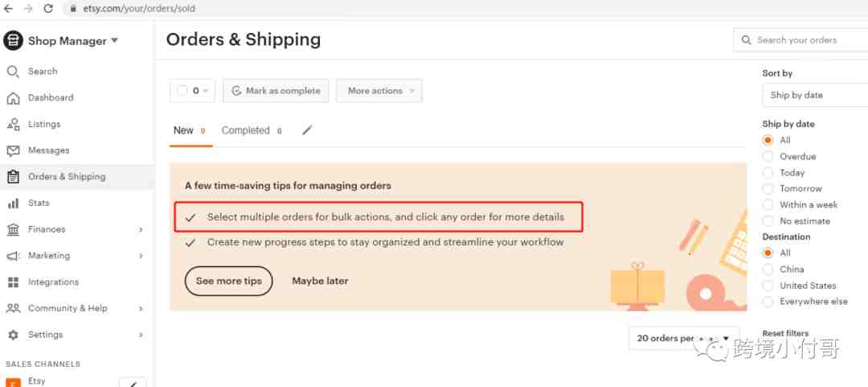Click the Integrations grid icon

point(13,282)
